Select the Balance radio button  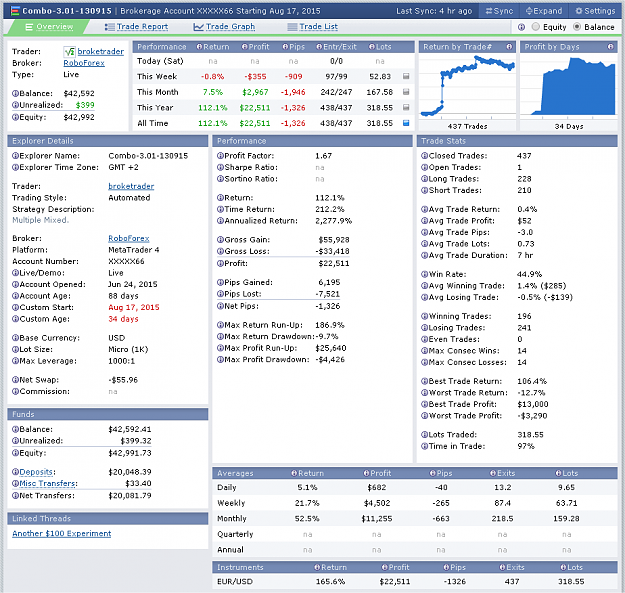pyautogui.click(x=577, y=27)
